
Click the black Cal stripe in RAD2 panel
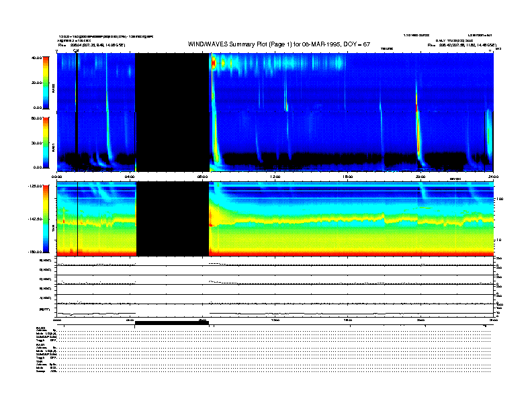coord(77,82)
